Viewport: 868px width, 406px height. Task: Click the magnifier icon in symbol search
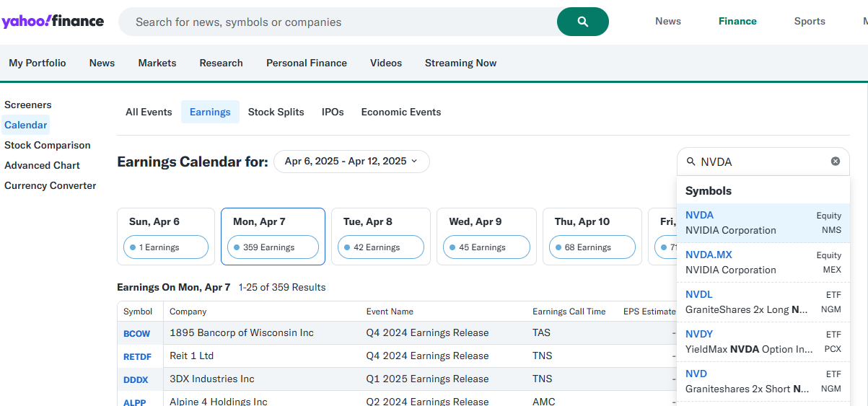[691, 162]
